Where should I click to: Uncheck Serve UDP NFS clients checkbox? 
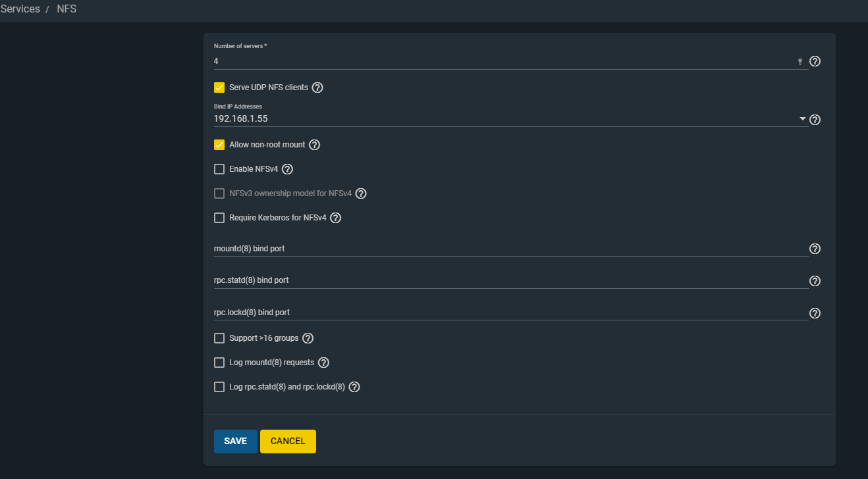(219, 88)
